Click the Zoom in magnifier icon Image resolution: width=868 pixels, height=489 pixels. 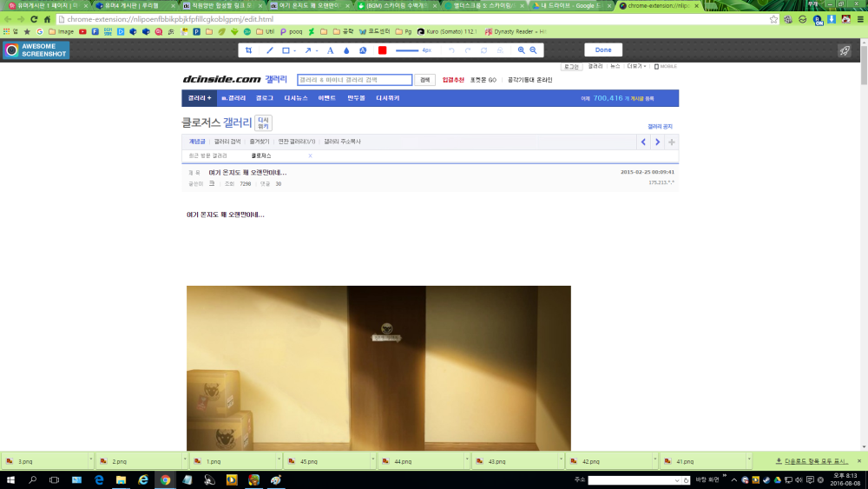pos(522,50)
